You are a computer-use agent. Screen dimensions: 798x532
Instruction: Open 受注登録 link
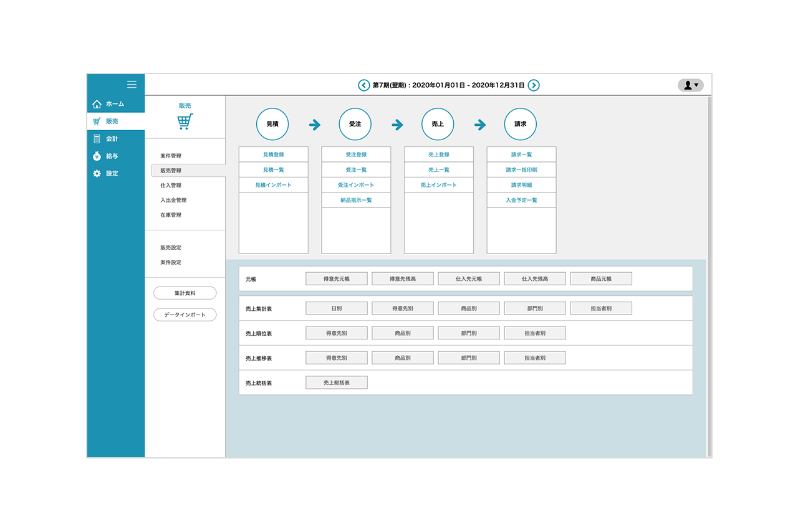pyautogui.click(x=356, y=154)
